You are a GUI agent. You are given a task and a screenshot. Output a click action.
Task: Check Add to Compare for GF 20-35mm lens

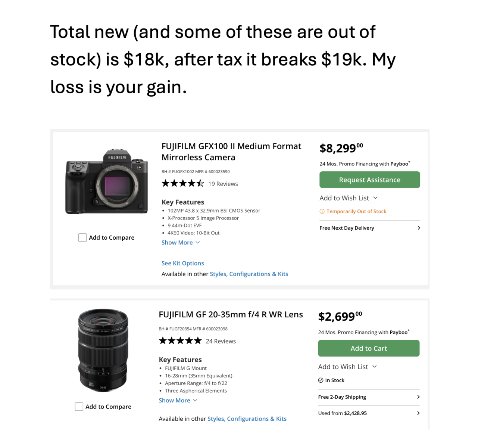79,407
